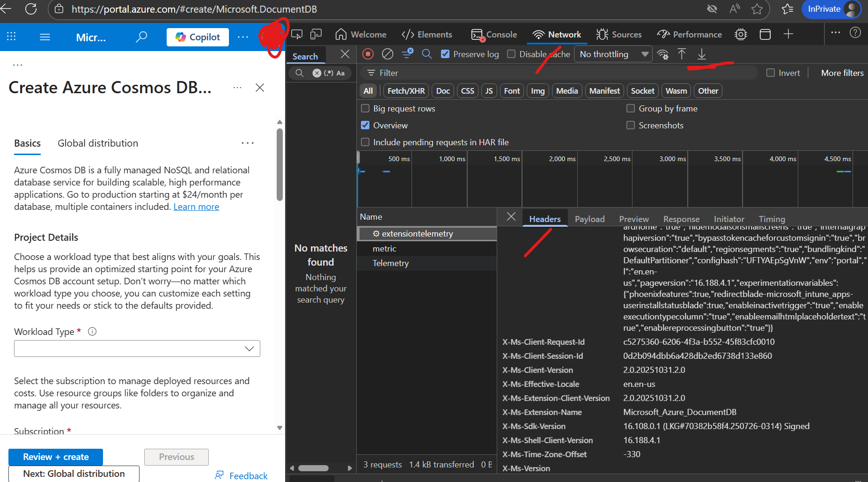Click the read aloud icon
Screen dimensions: 868x482
click(x=735, y=9)
